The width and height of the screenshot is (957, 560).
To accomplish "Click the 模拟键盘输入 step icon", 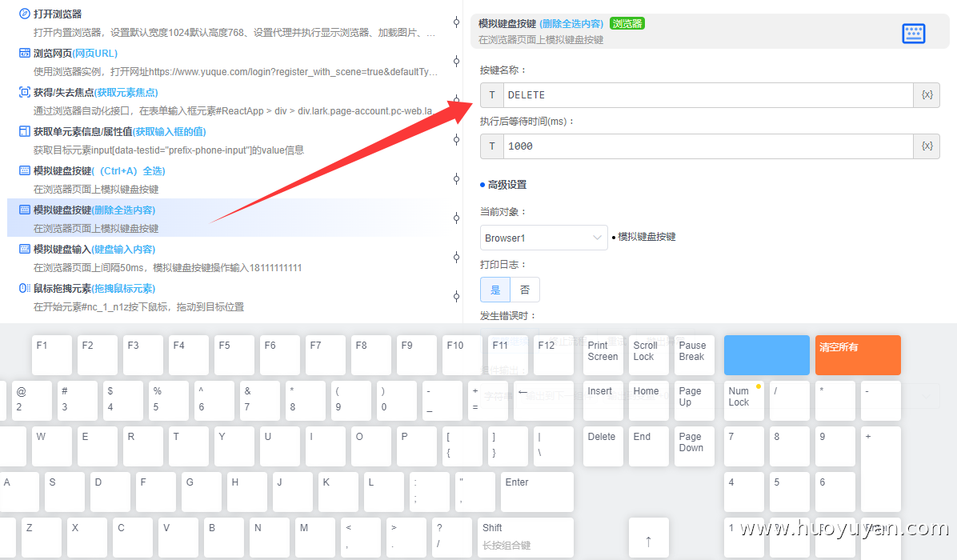I will [25, 249].
